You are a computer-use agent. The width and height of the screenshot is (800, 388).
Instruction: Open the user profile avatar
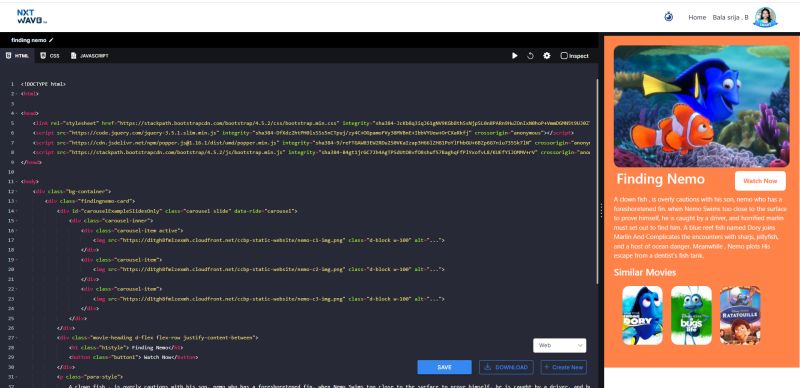pyautogui.click(x=765, y=17)
